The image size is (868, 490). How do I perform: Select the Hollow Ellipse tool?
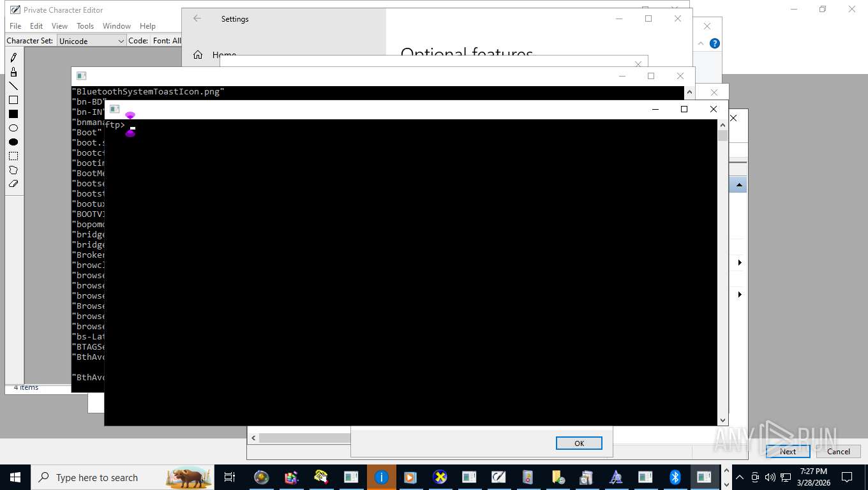tap(13, 128)
